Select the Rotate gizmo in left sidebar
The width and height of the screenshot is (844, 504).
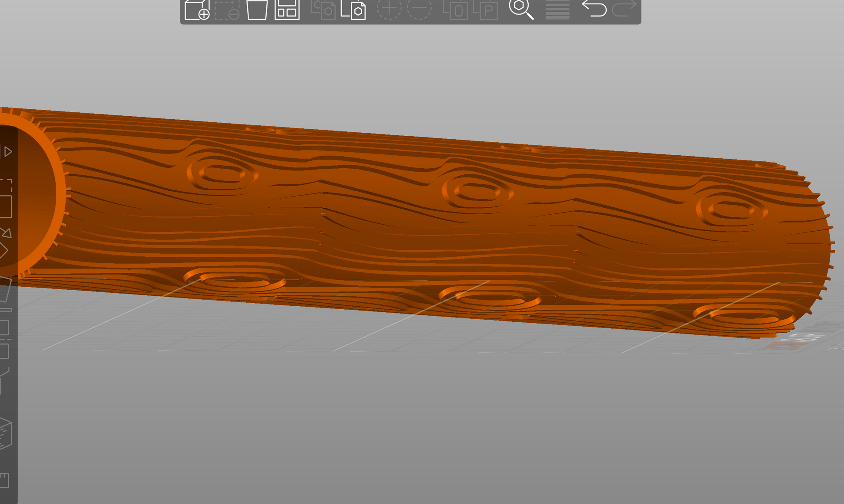4,243
